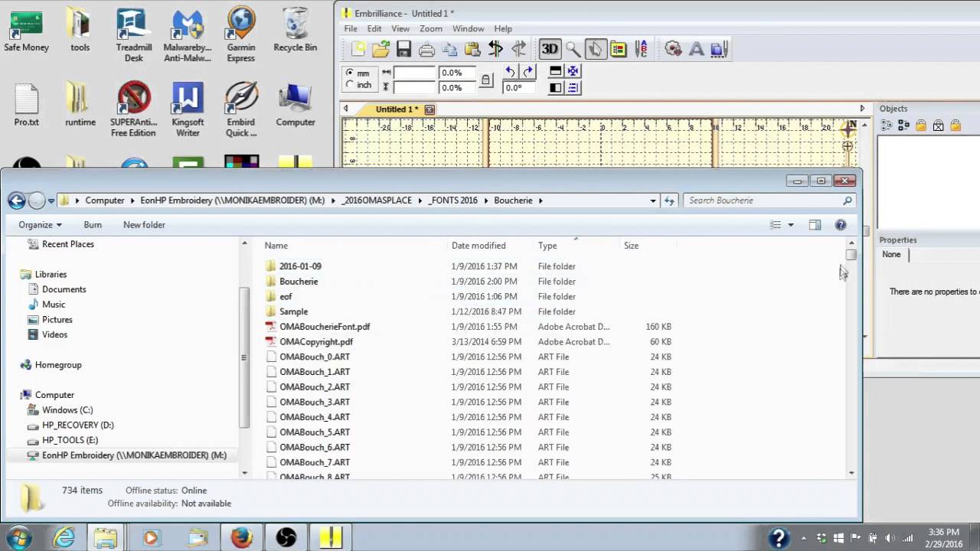Select OMACopyright.pdf file
Viewport: 980px width, 551px height.
(316, 342)
